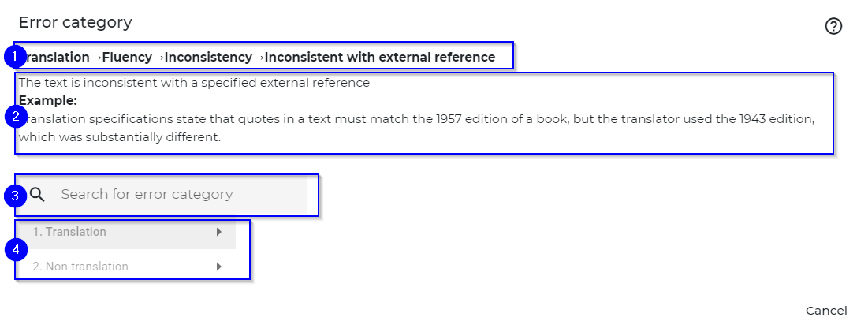Screen dimensions: 868x332
Task: Open help via the question mark icon
Action: point(833,26)
